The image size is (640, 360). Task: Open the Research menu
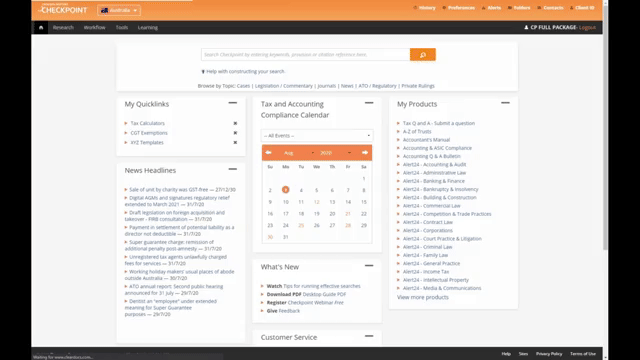point(63,27)
